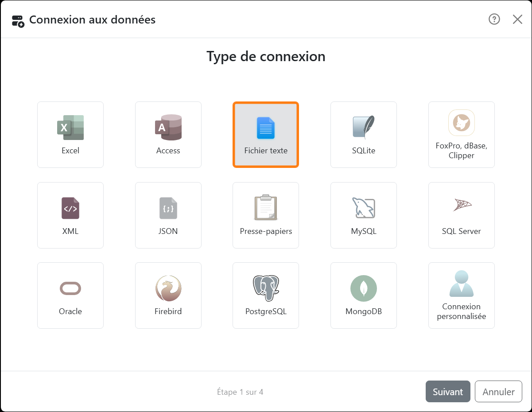Select the Excel connection type

click(70, 135)
